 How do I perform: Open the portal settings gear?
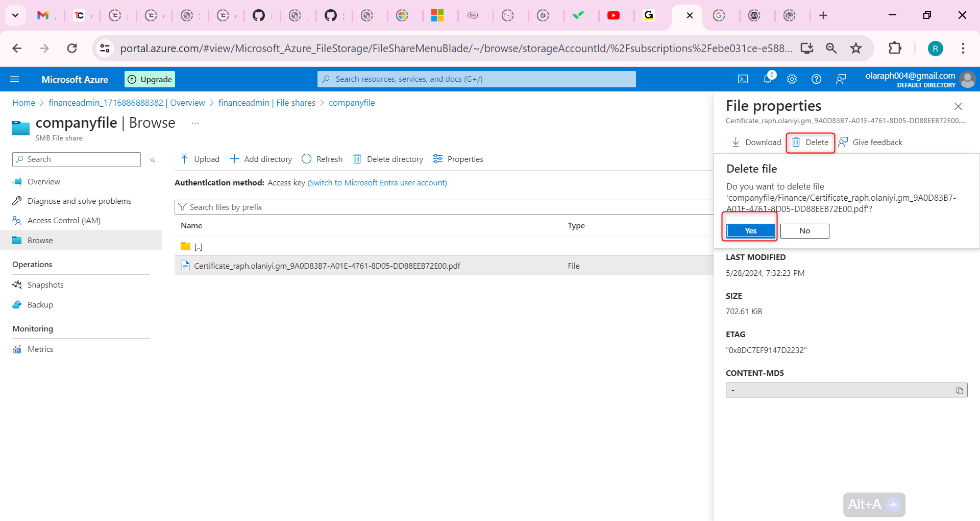(792, 79)
